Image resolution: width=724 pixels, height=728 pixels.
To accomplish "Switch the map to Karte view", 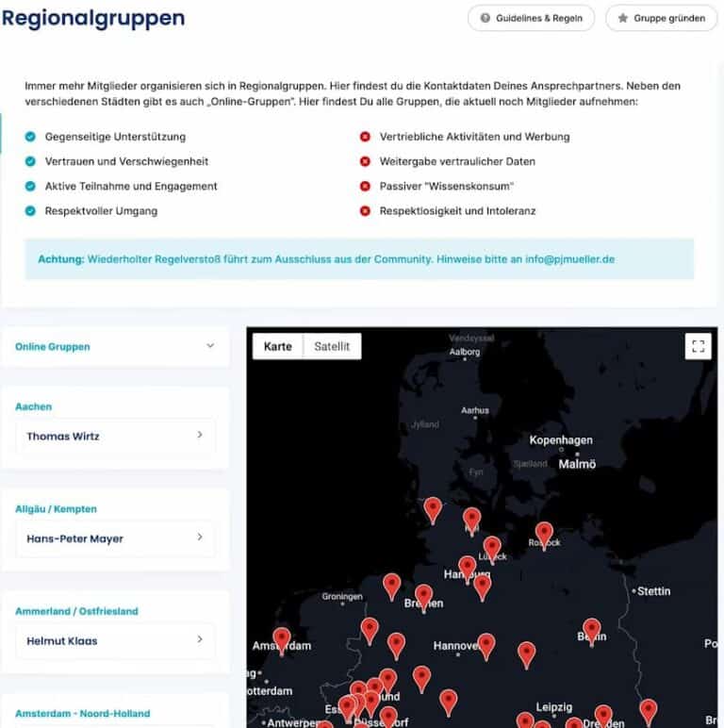I will pyautogui.click(x=277, y=346).
